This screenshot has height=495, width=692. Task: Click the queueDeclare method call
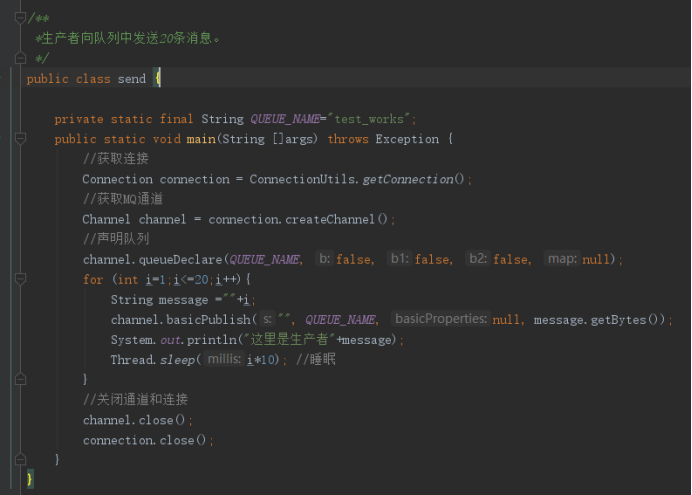click(x=181, y=259)
